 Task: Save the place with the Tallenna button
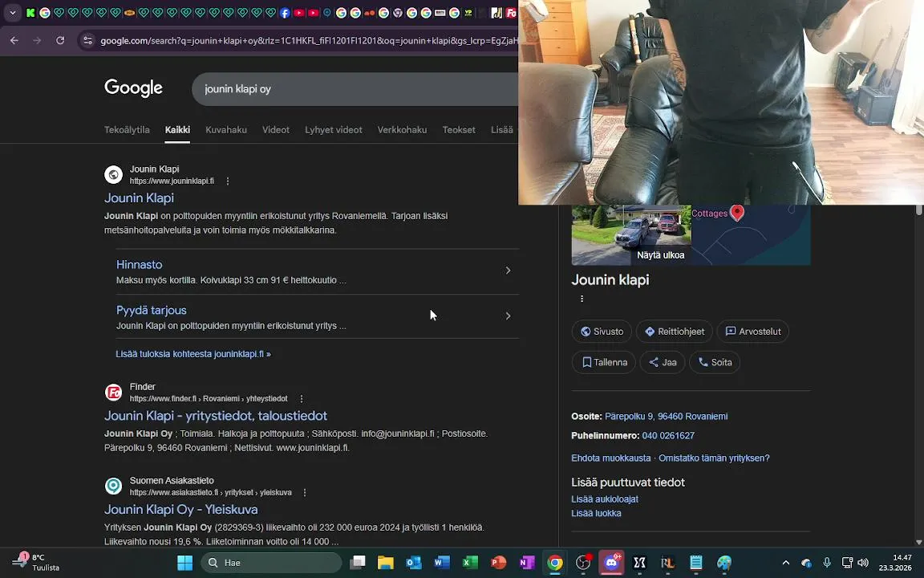click(603, 362)
